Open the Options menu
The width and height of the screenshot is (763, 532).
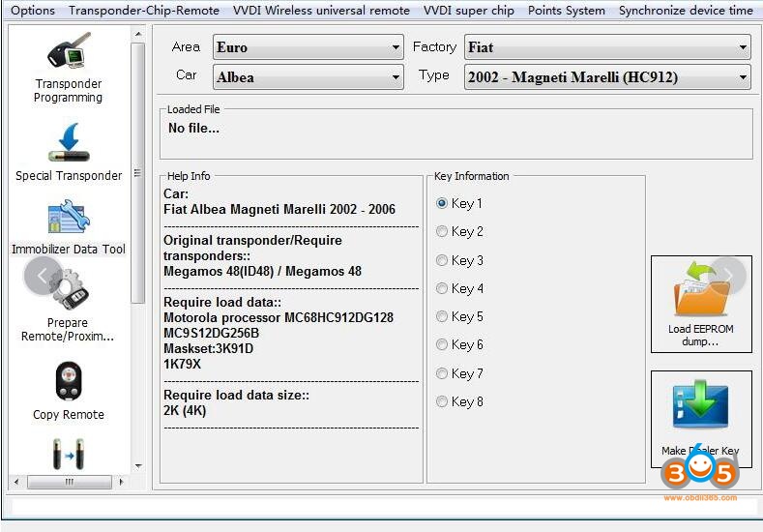[33, 11]
